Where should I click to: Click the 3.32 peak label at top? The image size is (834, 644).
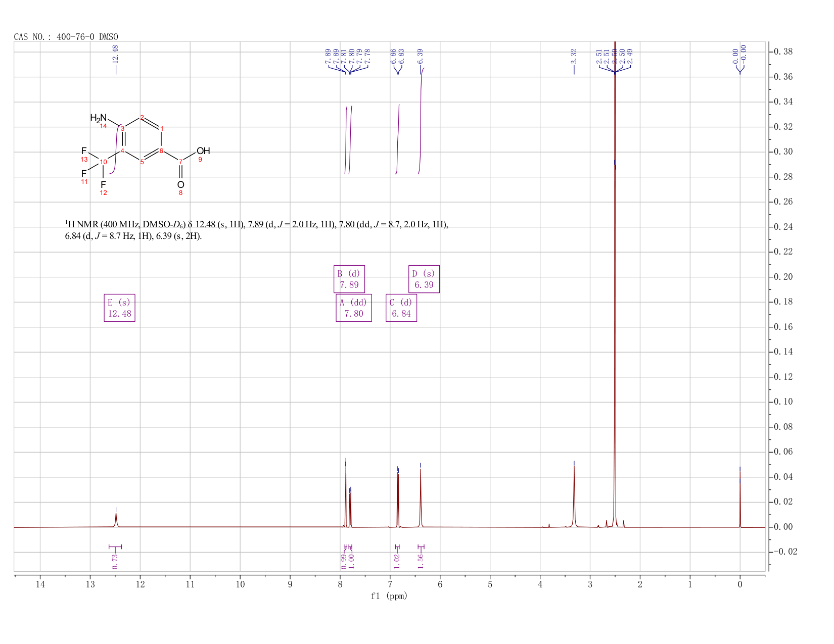(574, 56)
